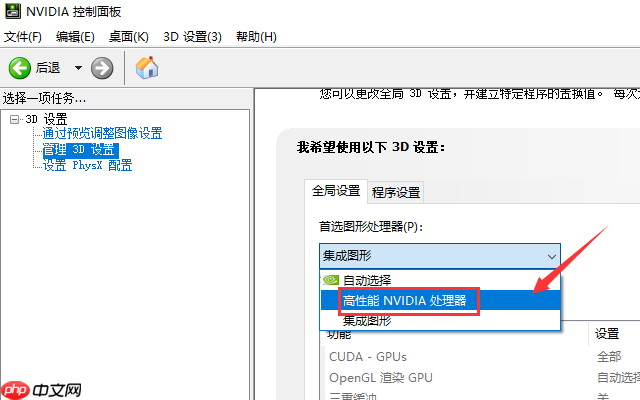The height and width of the screenshot is (400, 640).
Task: Open the Back history dropdown arrow
Action: click(78, 68)
